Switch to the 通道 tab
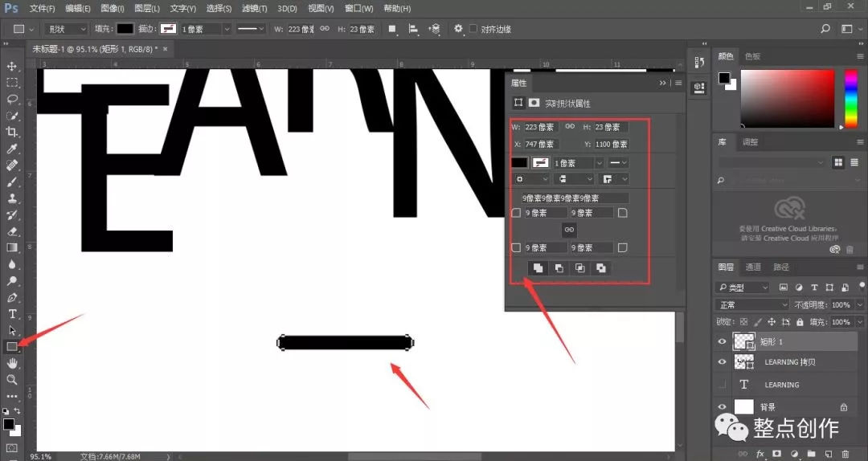Viewport: 868px width, 461px height. pos(753,267)
